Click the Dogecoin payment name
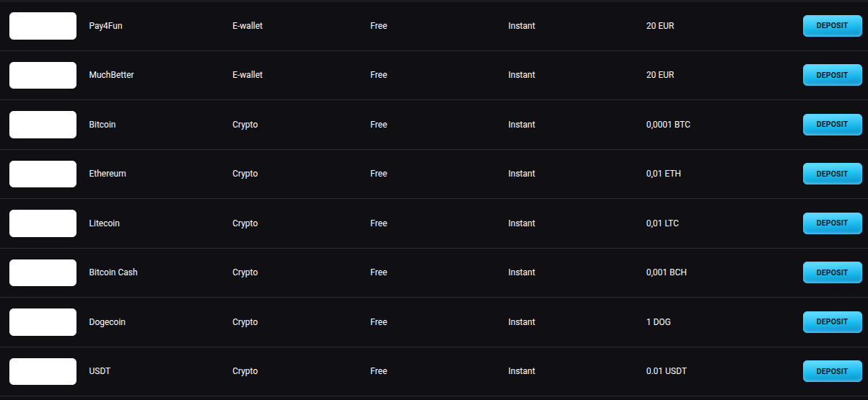Viewport: 868px width, 400px height. (x=107, y=322)
